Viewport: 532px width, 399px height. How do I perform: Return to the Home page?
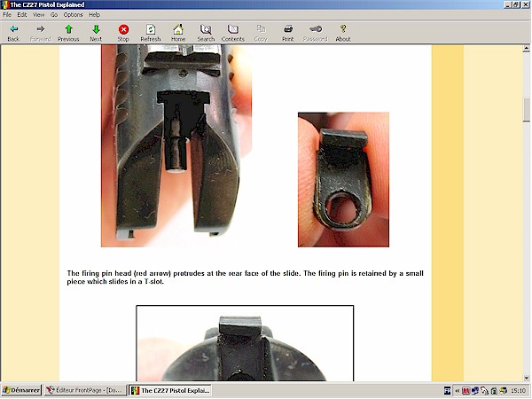coord(178,33)
